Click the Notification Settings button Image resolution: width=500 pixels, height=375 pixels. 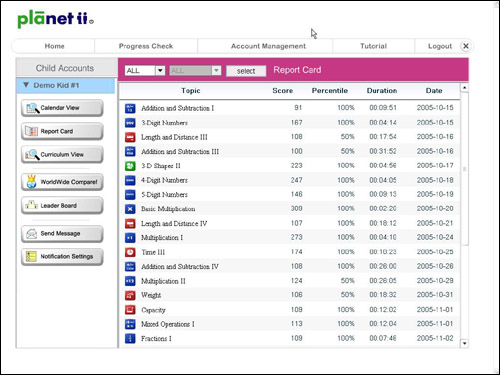pos(62,257)
